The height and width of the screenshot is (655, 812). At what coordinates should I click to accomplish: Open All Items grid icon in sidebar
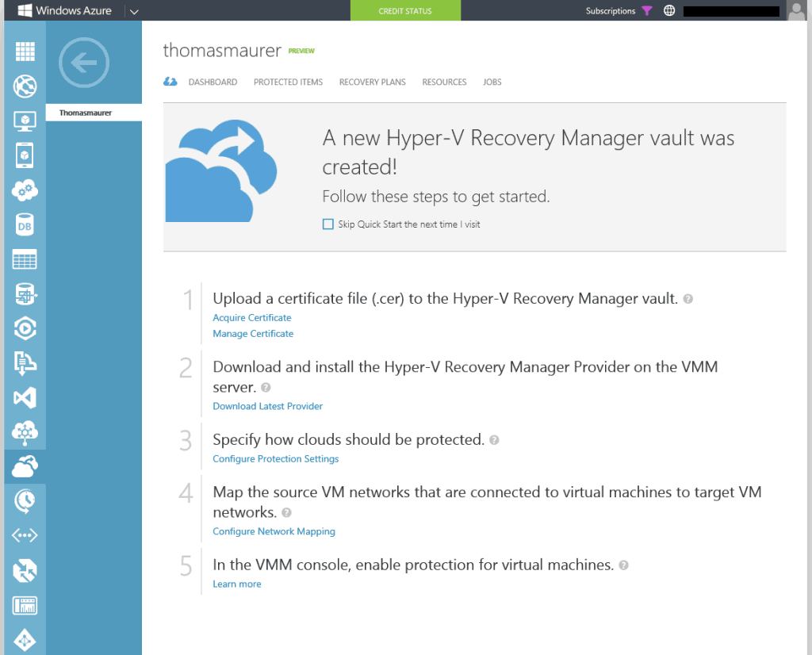(x=25, y=52)
